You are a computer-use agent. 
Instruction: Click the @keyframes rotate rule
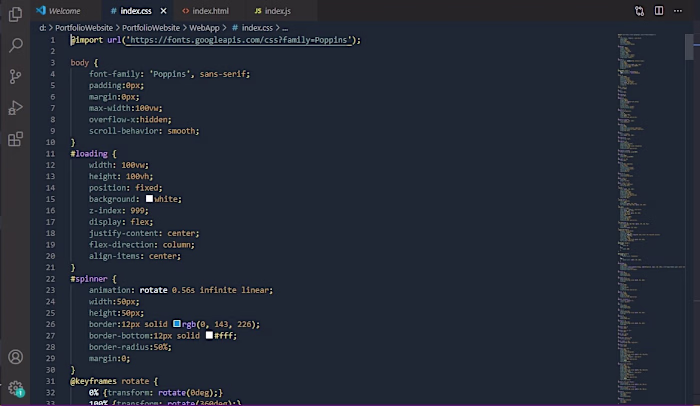tap(114, 381)
